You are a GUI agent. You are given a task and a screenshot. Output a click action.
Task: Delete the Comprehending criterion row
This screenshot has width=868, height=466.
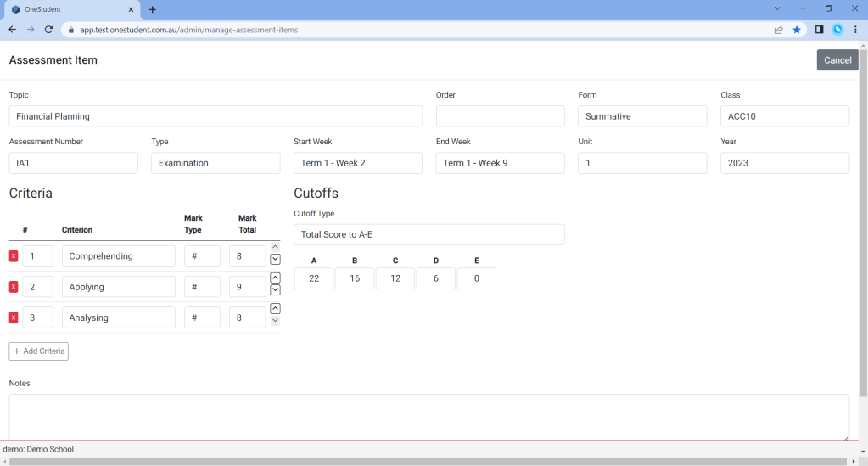(x=14, y=256)
